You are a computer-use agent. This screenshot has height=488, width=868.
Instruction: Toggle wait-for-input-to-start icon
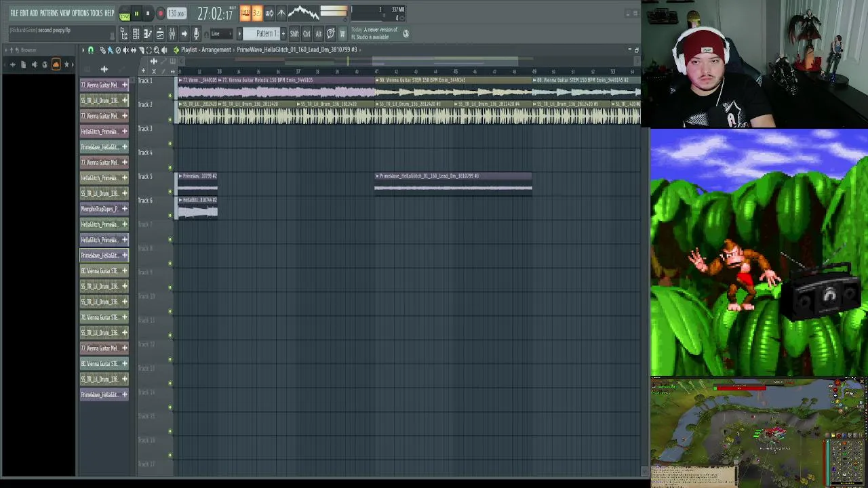[269, 13]
